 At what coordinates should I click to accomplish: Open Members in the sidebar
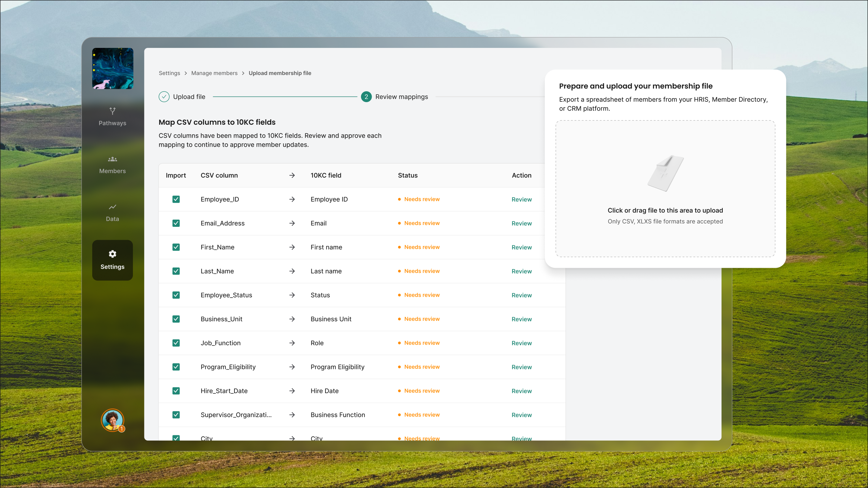pyautogui.click(x=112, y=171)
